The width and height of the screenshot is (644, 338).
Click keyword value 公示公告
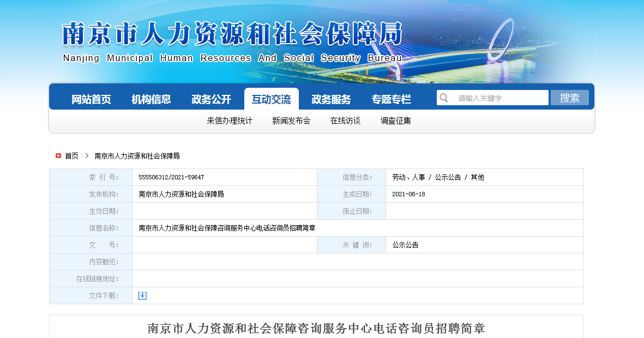click(x=405, y=245)
